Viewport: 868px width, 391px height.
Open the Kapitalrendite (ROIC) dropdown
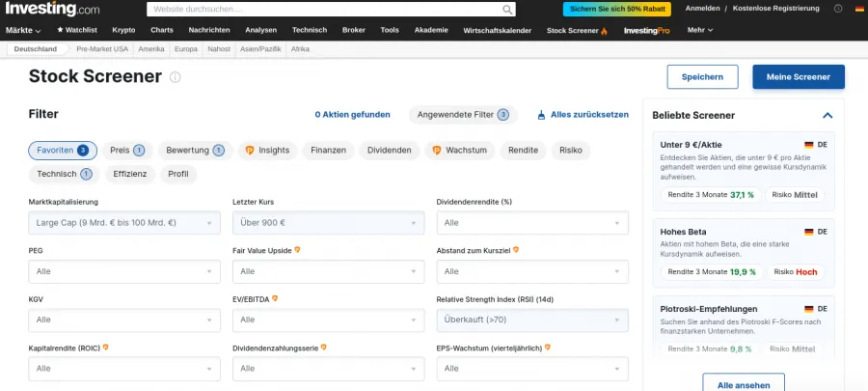(x=124, y=369)
